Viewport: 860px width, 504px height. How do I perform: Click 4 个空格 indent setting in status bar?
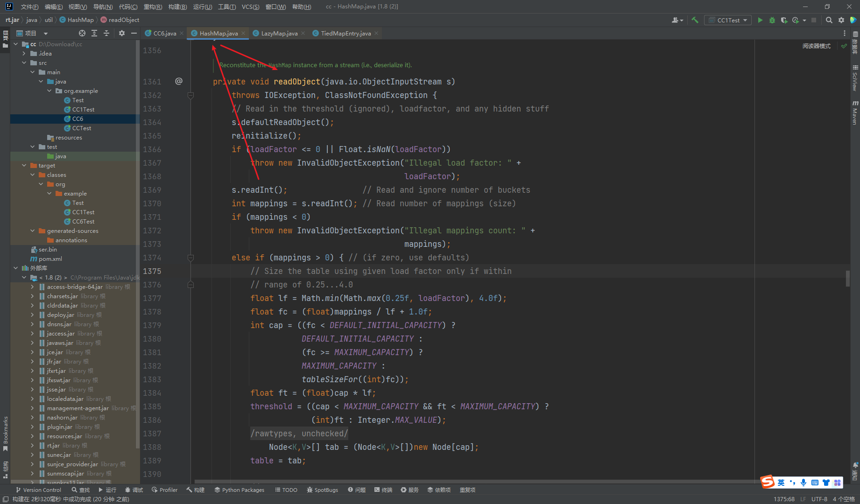tap(844, 499)
